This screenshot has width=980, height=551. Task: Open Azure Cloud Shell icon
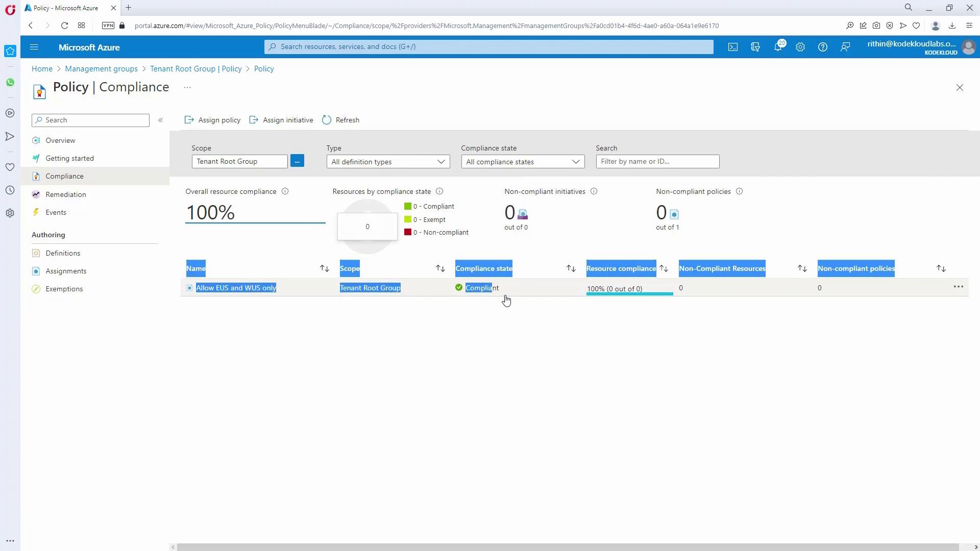coord(733,47)
